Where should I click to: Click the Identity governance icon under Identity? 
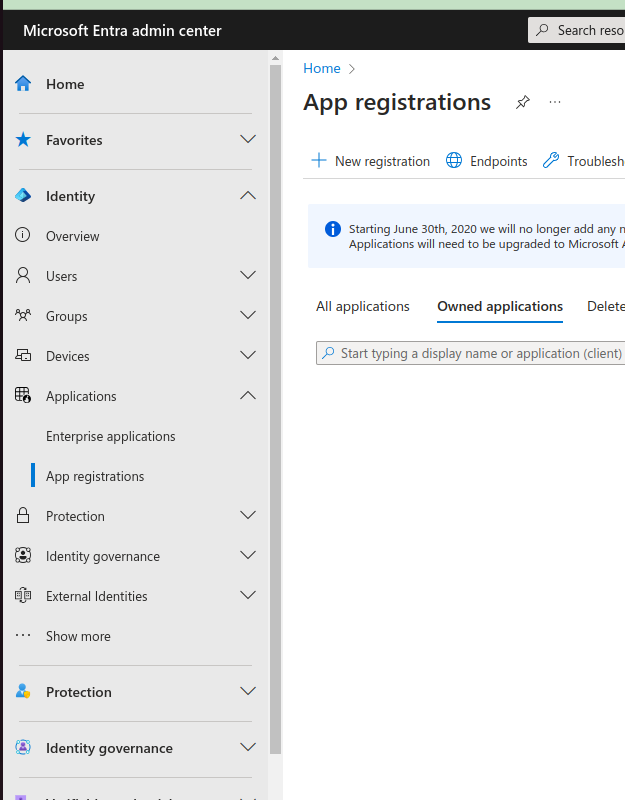[x=23, y=555]
